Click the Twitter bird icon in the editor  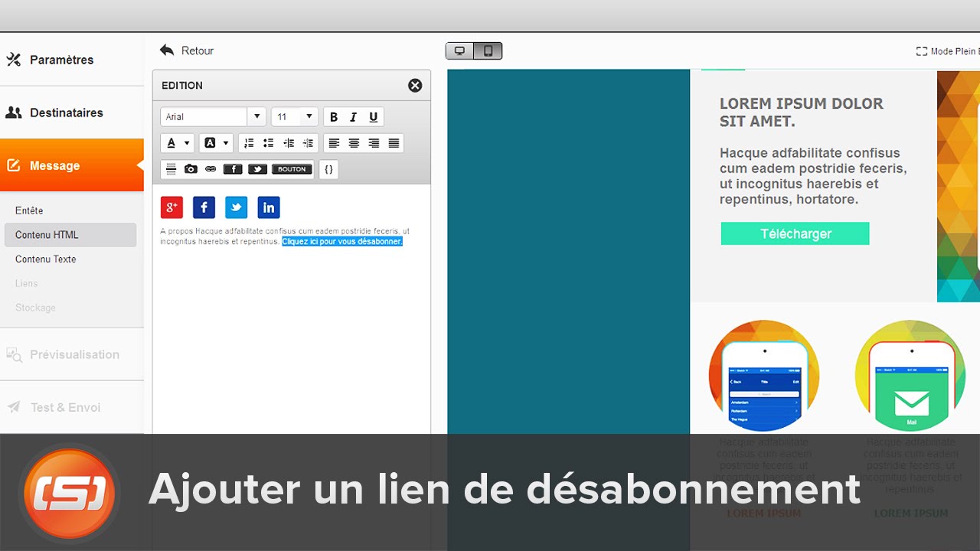click(x=236, y=207)
